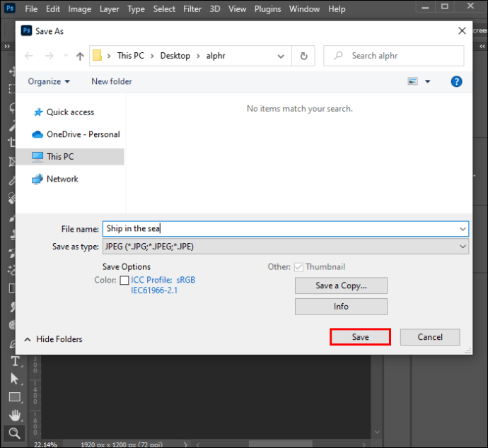488x448 pixels.
Task: Click the Cancel button
Action: click(x=430, y=337)
